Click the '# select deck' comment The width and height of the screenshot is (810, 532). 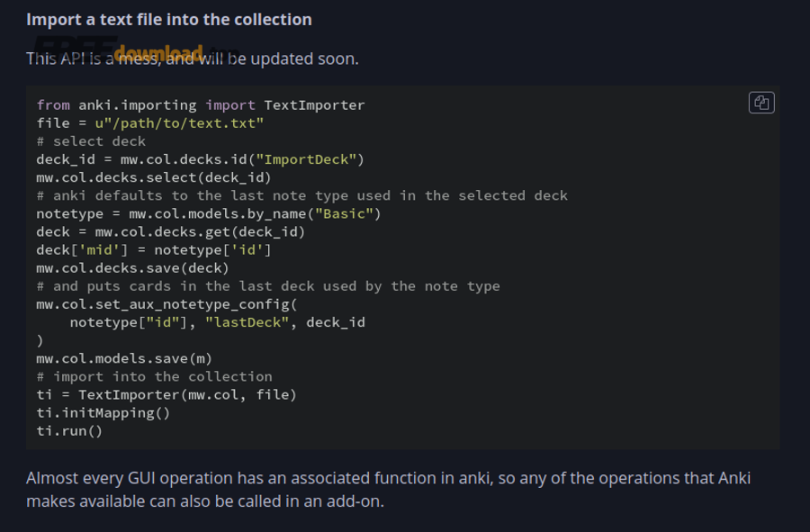tap(91, 141)
